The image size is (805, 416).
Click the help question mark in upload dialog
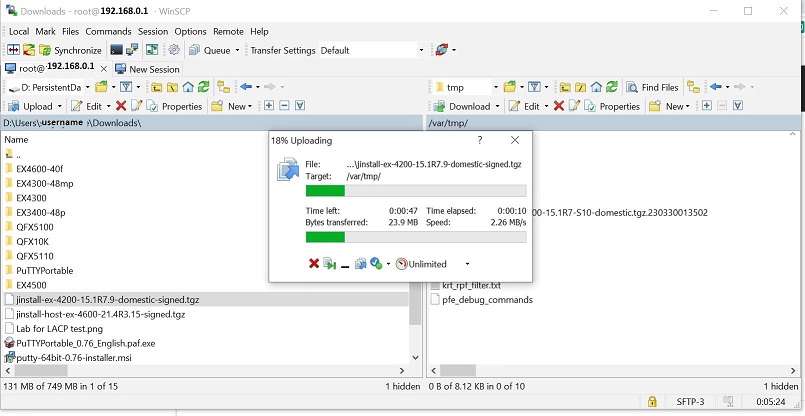480,140
